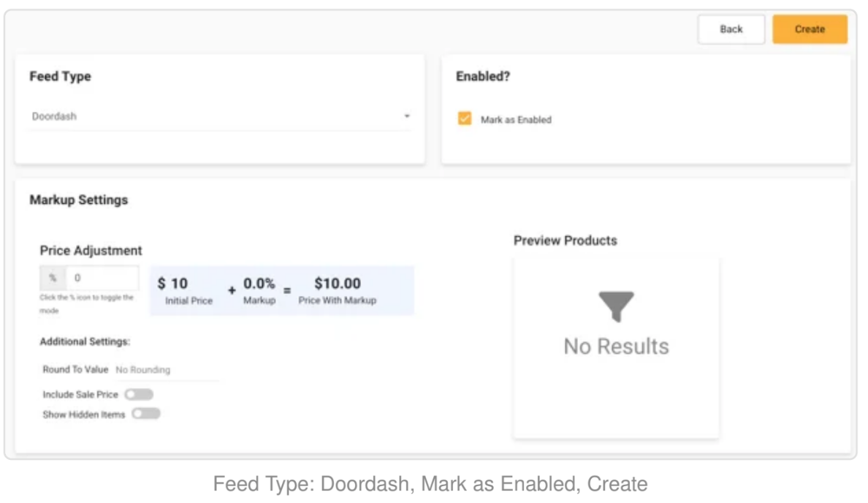Viewport: 868px width, 503px height.
Task: Toggle the % mode icon in Price Adjustment
Action: tap(53, 278)
